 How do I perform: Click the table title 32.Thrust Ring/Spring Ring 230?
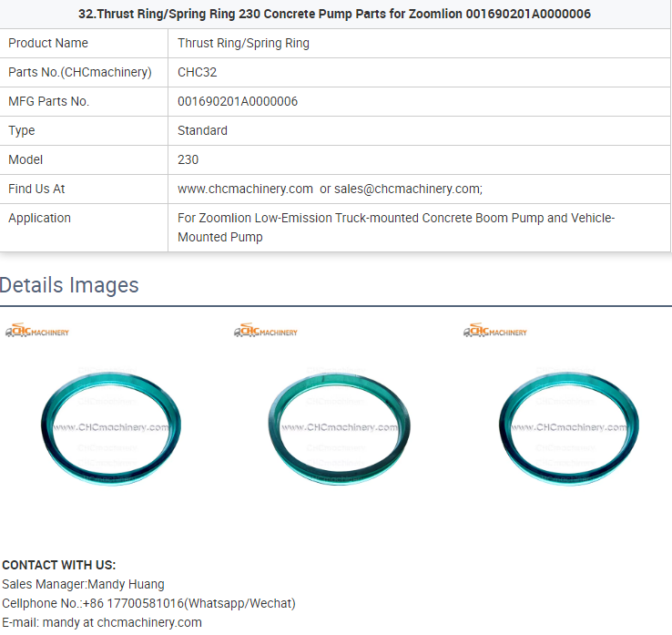(334, 15)
